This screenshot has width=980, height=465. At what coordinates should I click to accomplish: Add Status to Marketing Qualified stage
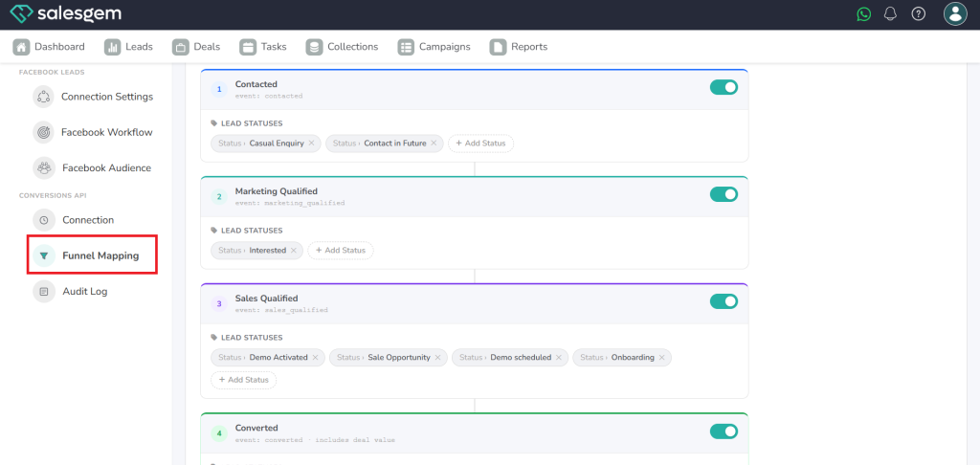tap(341, 250)
